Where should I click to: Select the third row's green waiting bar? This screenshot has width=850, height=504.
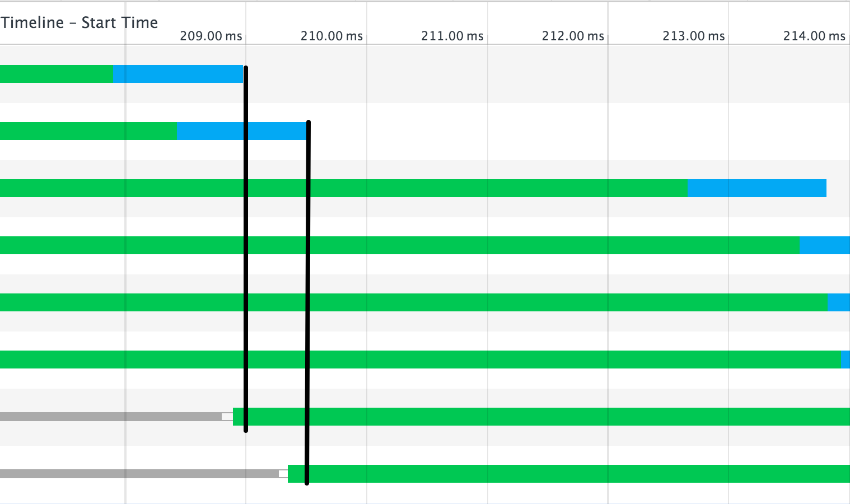343,188
